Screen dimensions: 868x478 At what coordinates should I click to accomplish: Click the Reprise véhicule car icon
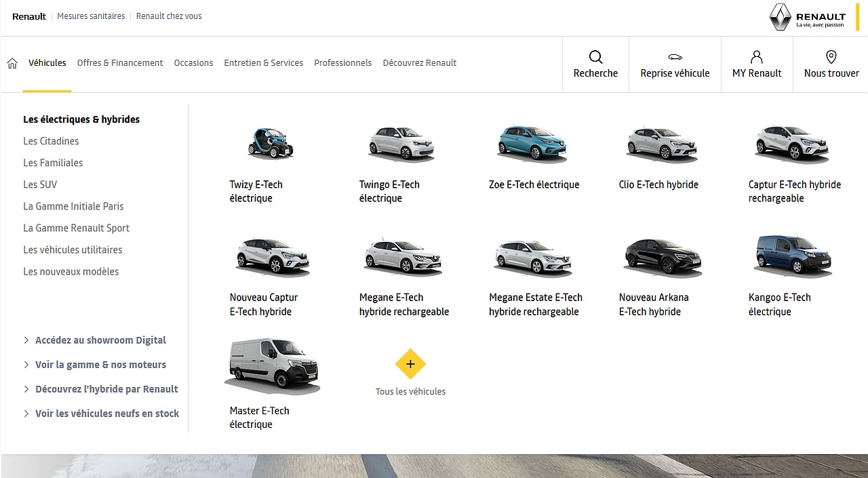tap(675, 57)
